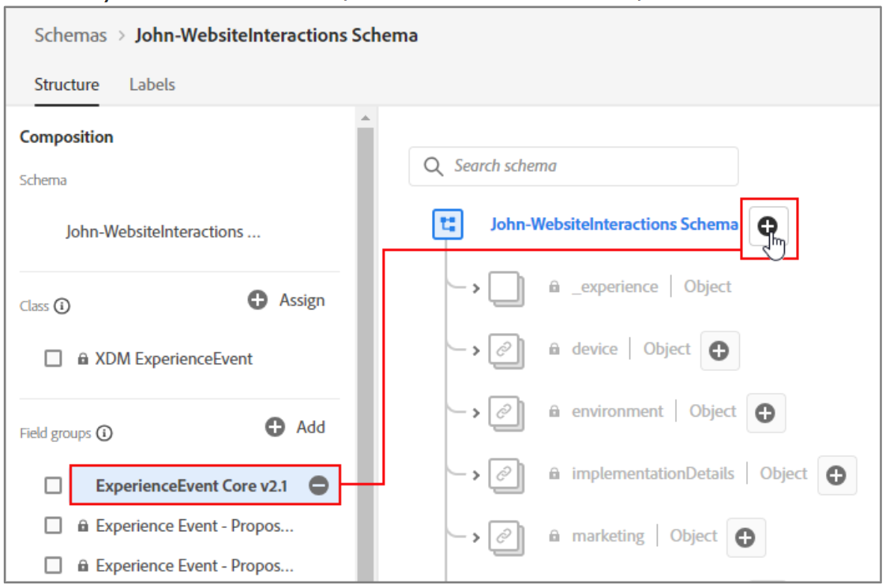Click plus button beside John-WebsiteInteractions Schema root
The width and height of the screenshot is (886, 588).
[x=768, y=227]
